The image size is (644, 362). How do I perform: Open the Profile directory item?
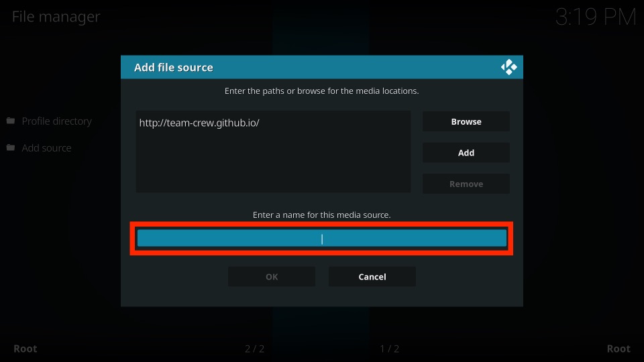point(56,121)
